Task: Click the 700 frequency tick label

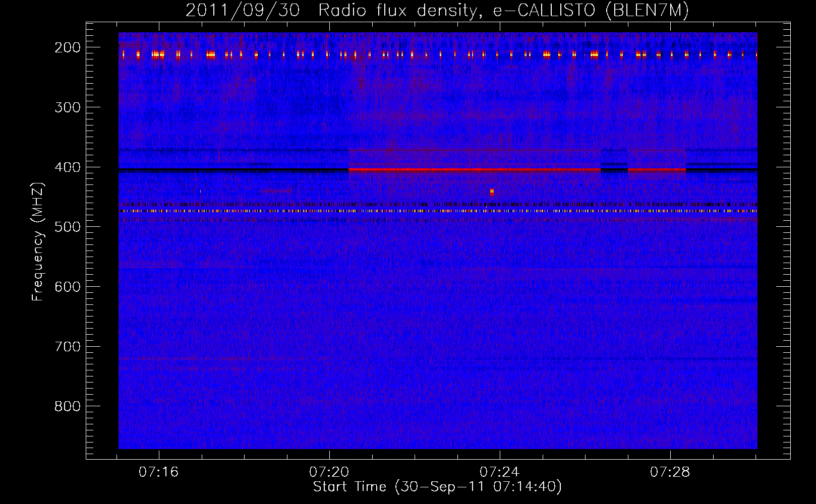Action: coord(67,347)
